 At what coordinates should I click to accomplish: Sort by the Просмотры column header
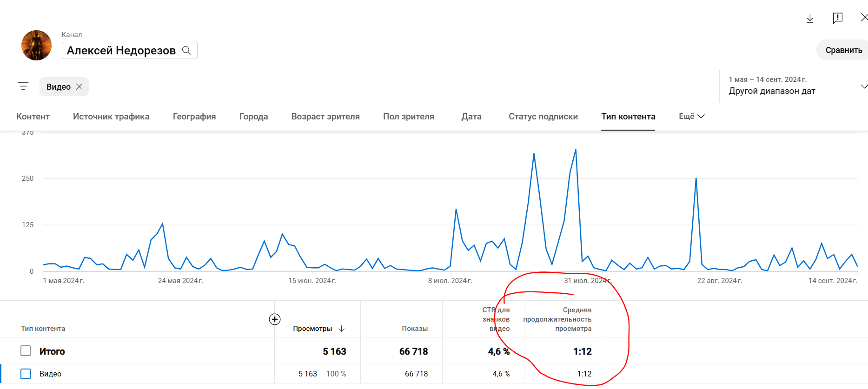click(312, 329)
